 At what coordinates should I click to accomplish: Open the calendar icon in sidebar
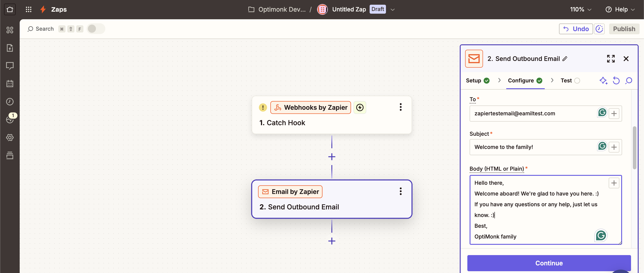[x=10, y=84]
